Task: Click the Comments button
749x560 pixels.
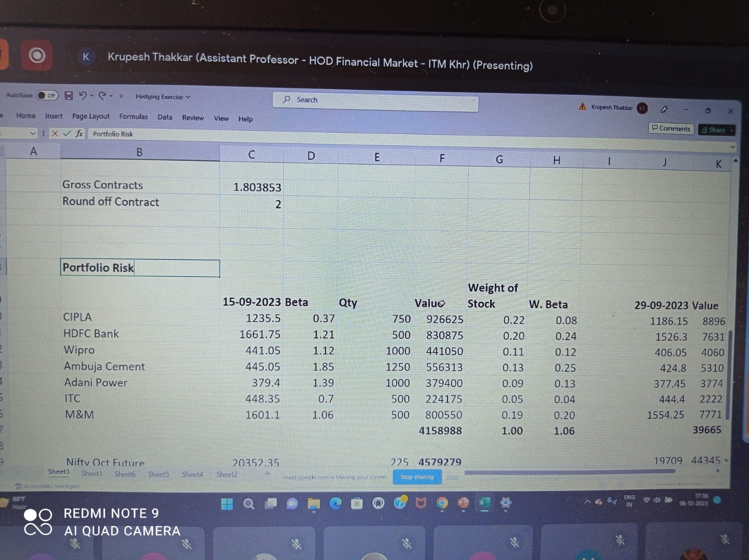Action: click(671, 128)
